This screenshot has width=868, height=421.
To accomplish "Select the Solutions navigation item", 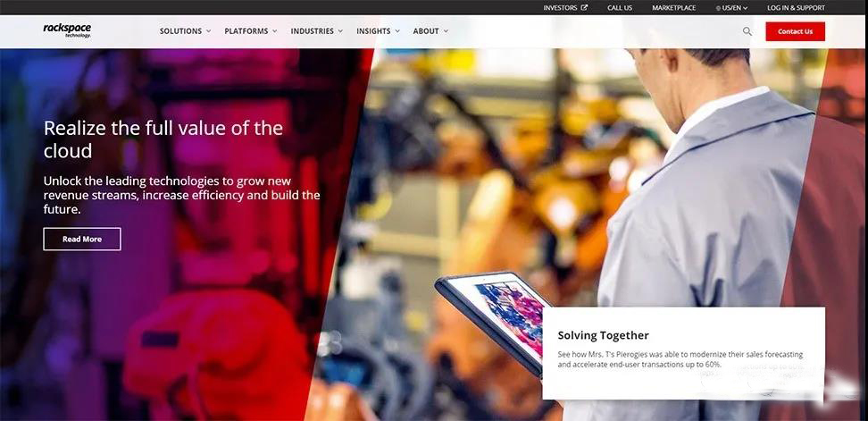I will pos(181,31).
